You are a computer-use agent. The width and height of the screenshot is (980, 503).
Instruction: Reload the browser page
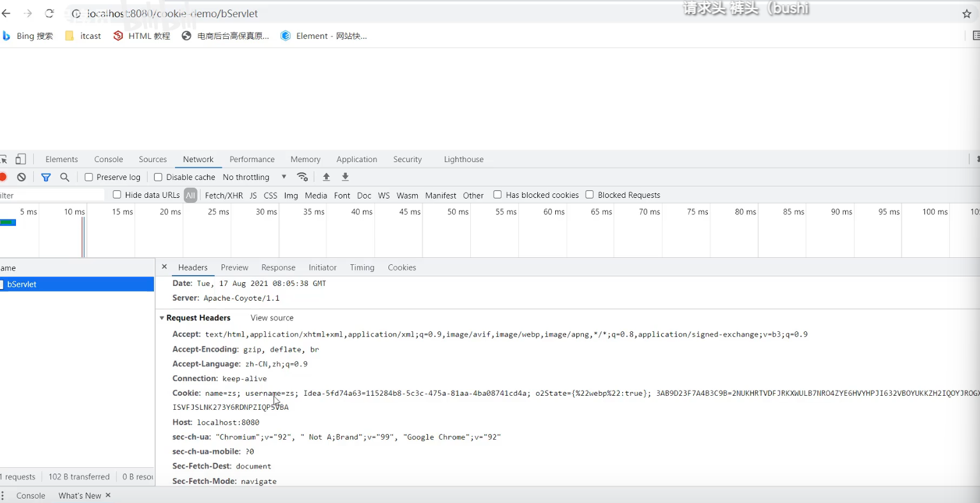(49, 13)
